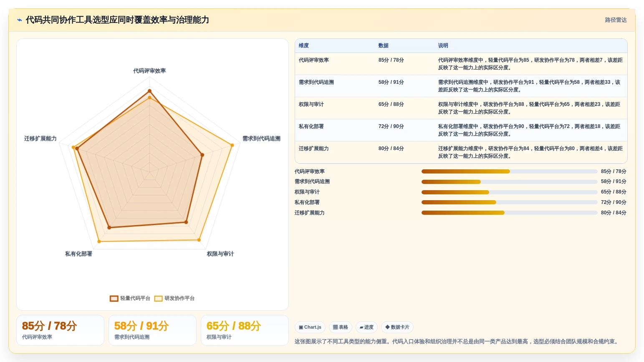
Task: Click radar axis label 需求到代码追溯
Action: pos(261,138)
